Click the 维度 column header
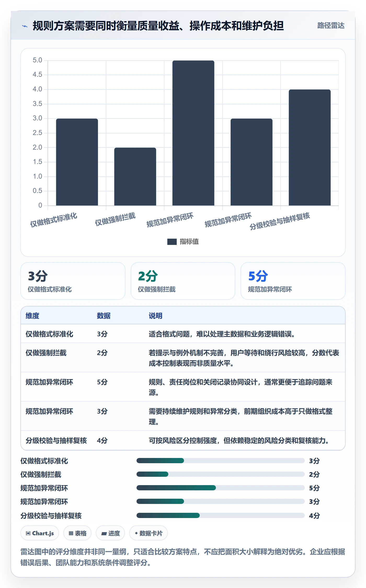Screen dimensions: 366x588 coord(32,316)
